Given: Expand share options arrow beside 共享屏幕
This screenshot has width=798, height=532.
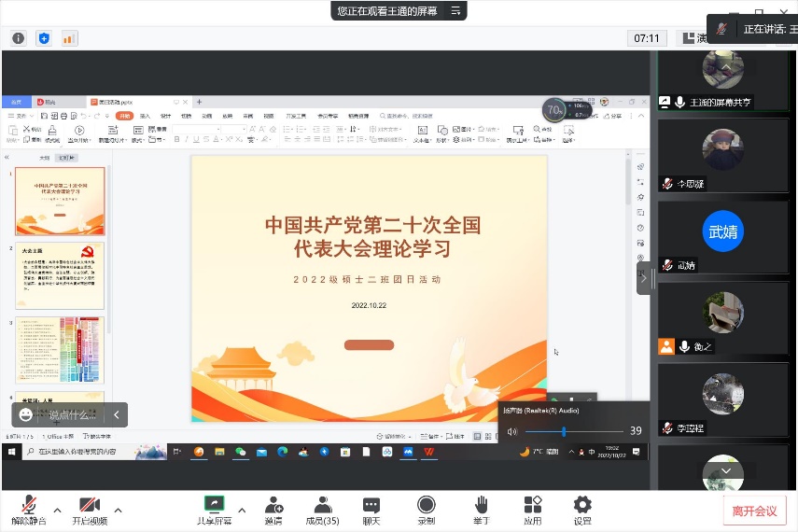Looking at the screenshot, I should (242, 510).
